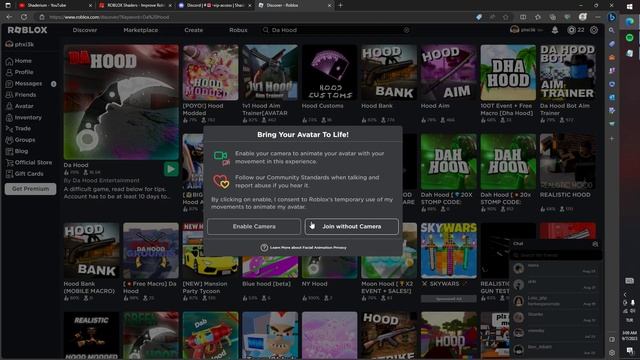The height and width of the screenshot is (360, 640).
Task: Open Avatar in sidebar
Action: click(20, 106)
